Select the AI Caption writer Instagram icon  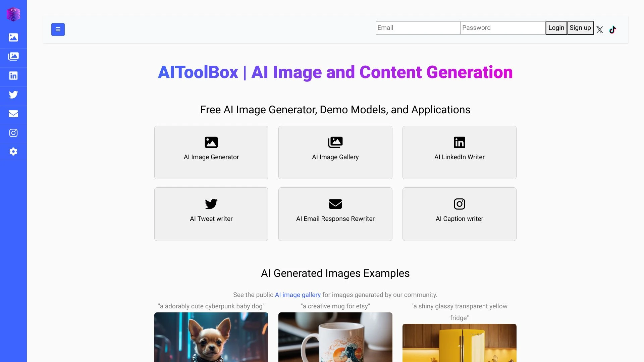(x=459, y=204)
